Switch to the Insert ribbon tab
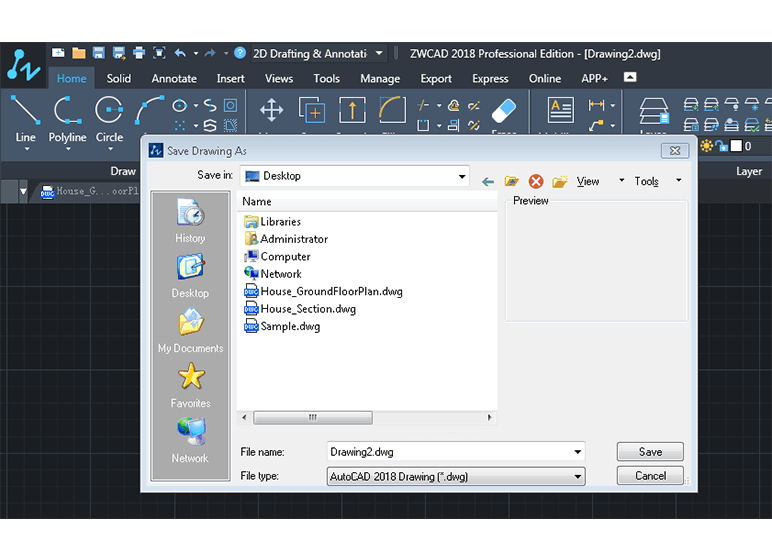Image resolution: width=772 pixels, height=560 pixels. pyautogui.click(x=230, y=78)
